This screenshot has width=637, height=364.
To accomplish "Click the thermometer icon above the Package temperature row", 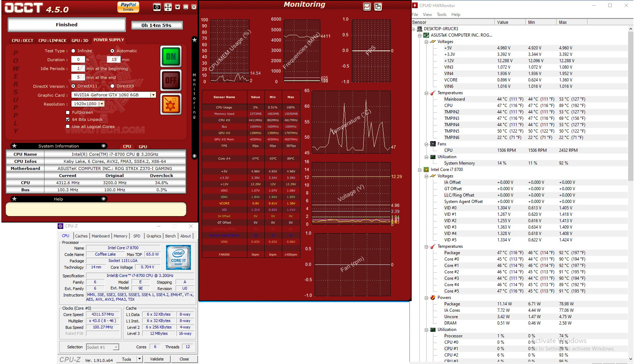I will (433, 246).
